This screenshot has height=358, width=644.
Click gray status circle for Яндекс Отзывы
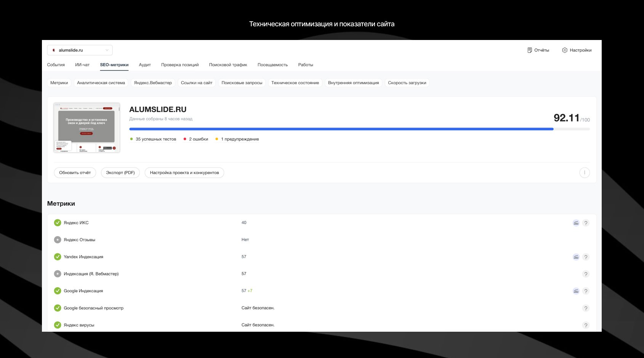click(58, 240)
